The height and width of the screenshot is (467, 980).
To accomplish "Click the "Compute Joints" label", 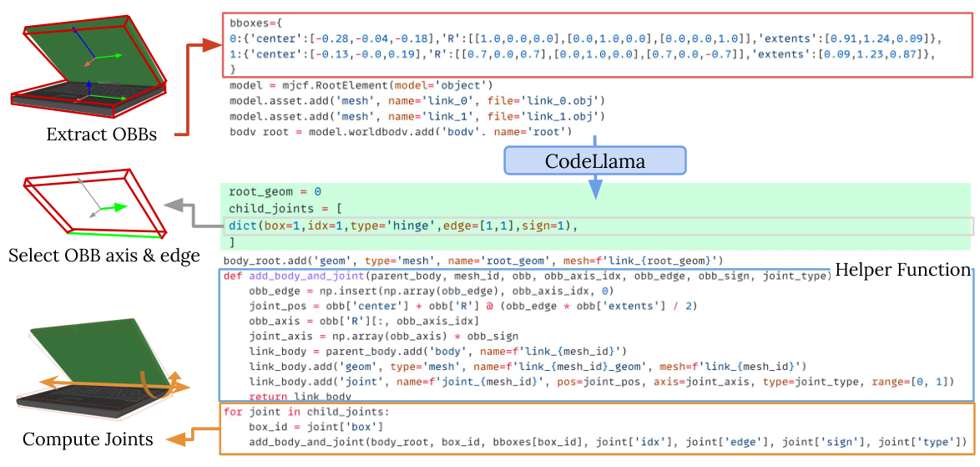I will 88,439.
